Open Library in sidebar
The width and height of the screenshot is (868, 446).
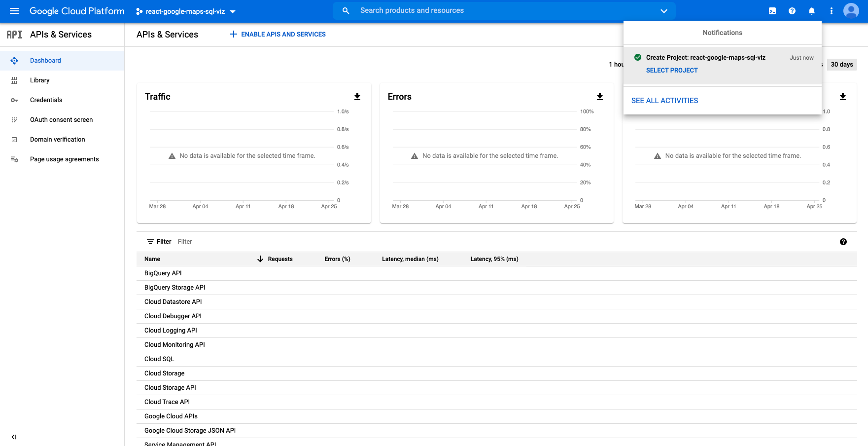pyautogui.click(x=62, y=80)
